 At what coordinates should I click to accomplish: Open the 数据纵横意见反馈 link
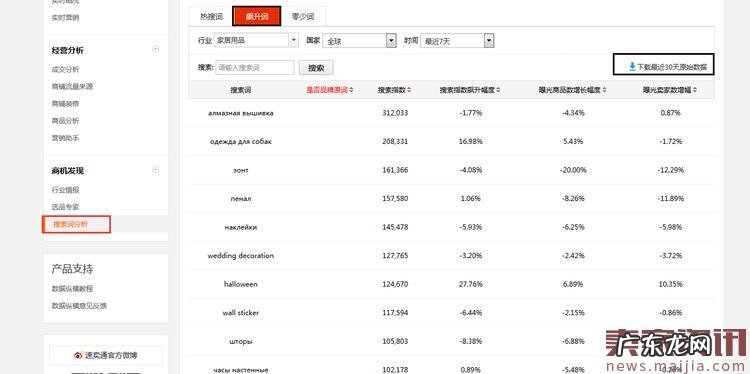[79, 306]
